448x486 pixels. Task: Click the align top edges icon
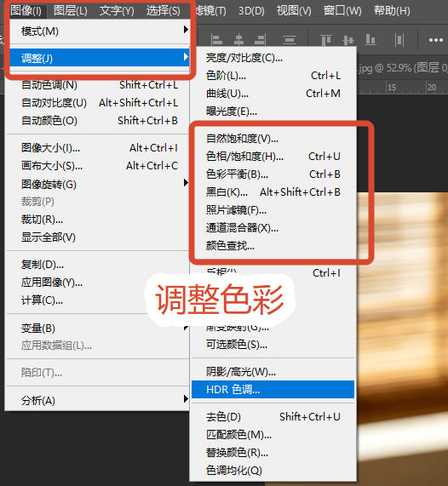325,40
